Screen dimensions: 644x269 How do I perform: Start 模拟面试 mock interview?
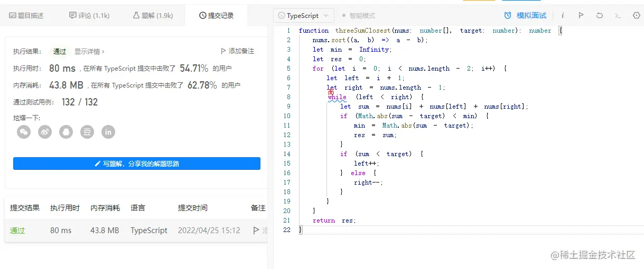[x=525, y=16]
